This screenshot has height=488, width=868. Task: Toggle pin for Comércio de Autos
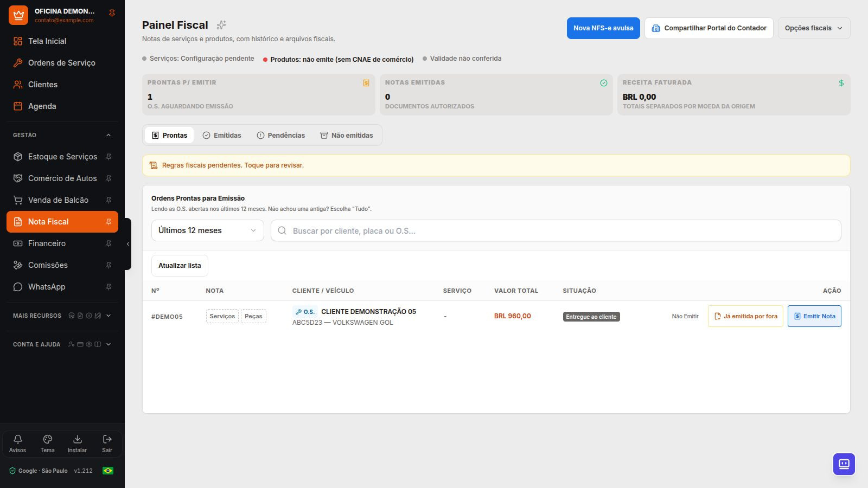108,178
